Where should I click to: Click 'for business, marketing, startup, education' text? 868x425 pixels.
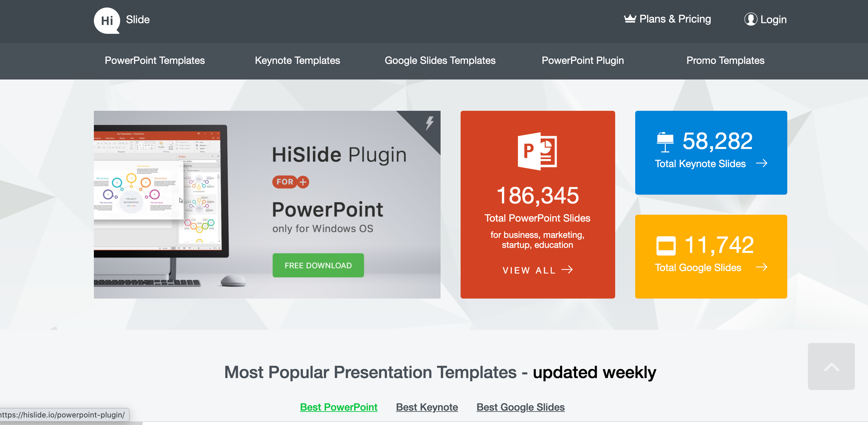click(537, 240)
